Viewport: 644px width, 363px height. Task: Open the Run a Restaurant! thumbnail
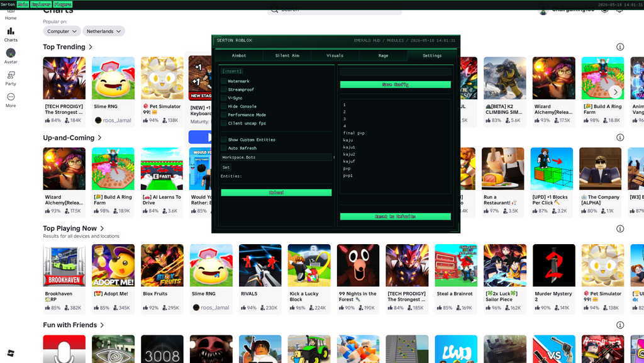pos(502,169)
